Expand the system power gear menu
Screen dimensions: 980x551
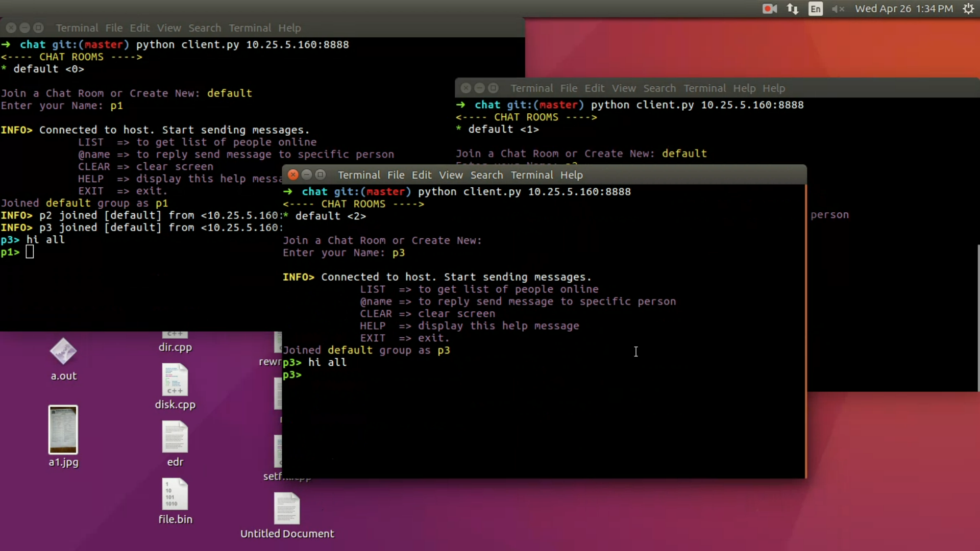click(968, 9)
